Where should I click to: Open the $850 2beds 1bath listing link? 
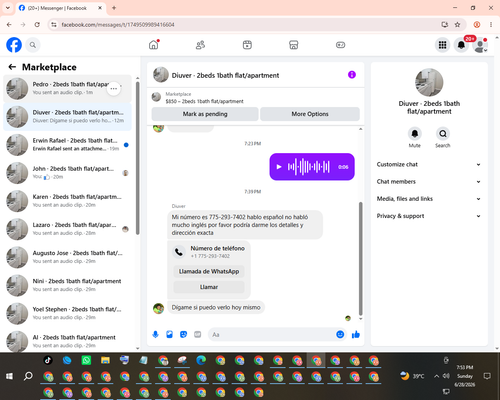coord(204,101)
